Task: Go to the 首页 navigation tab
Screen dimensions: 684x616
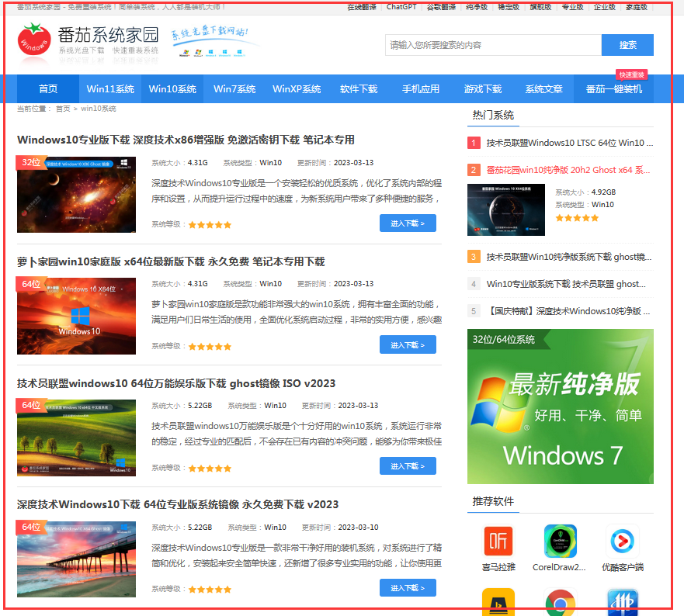Action: (48, 89)
